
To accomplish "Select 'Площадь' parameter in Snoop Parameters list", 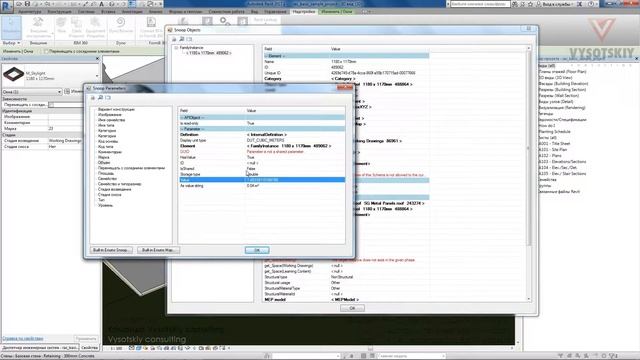I will coord(106,173).
